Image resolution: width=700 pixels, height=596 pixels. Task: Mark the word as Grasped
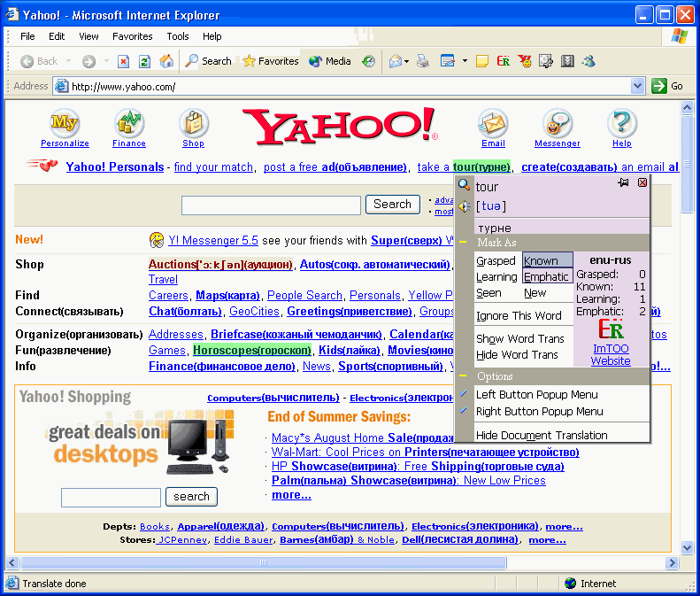pyautogui.click(x=496, y=260)
